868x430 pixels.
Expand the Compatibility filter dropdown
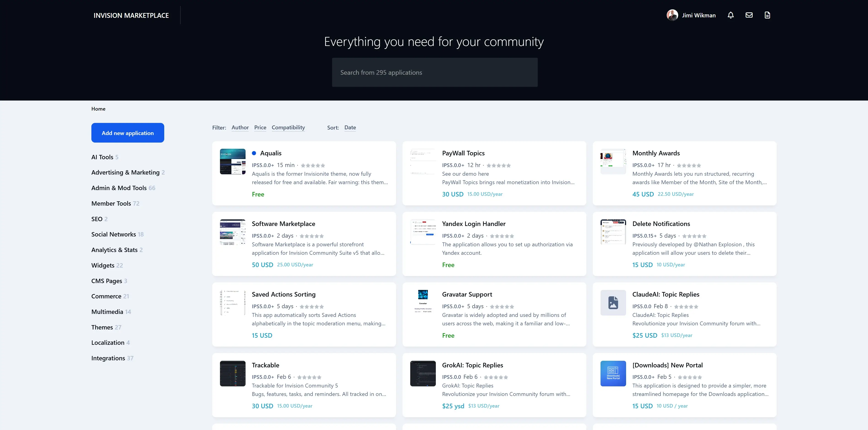[288, 127]
